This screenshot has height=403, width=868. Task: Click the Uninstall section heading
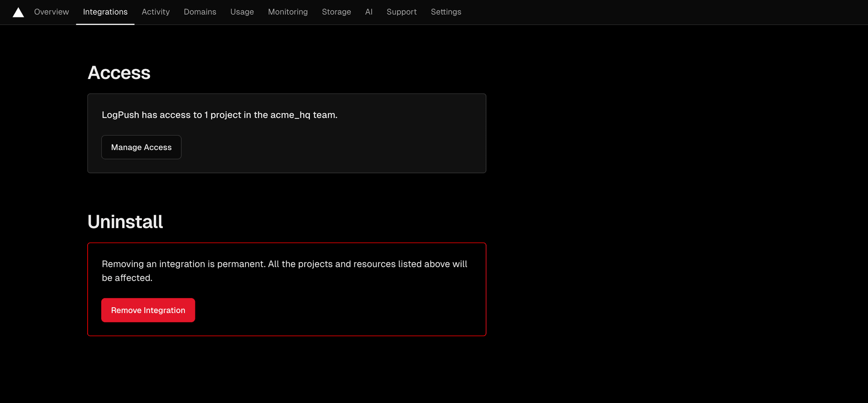125,222
